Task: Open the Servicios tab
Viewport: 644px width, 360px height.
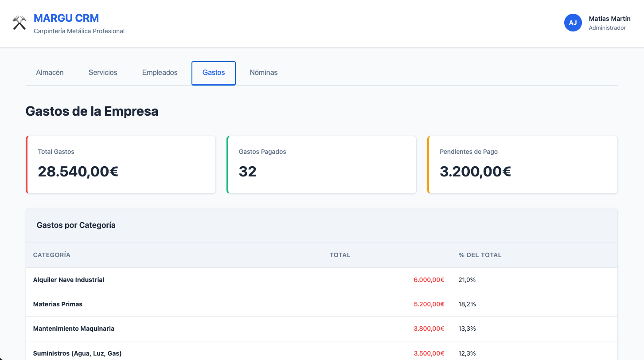Action: pos(103,73)
